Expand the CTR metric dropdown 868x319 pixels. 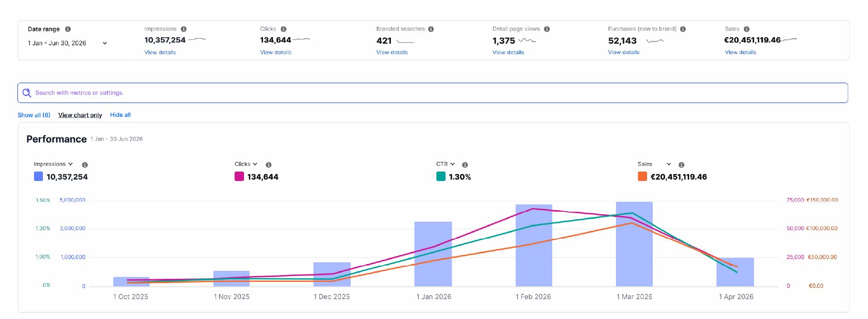tap(446, 164)
